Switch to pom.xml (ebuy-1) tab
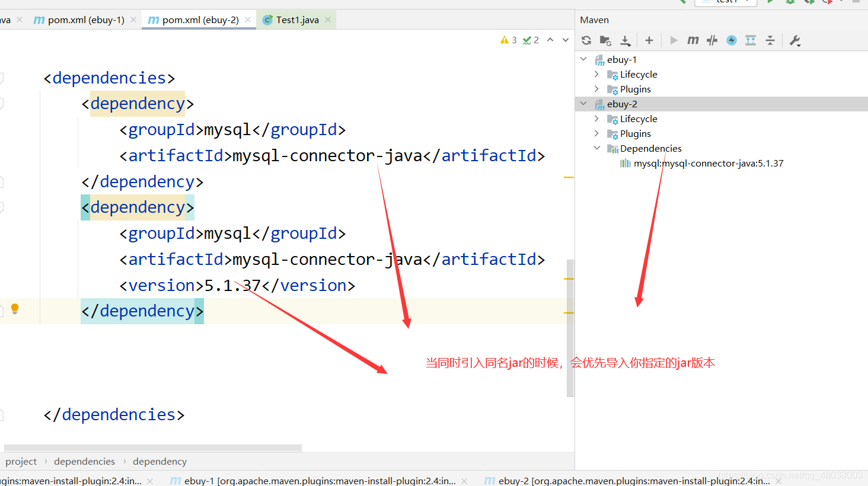The image size is (868, 486). (86, 20)
